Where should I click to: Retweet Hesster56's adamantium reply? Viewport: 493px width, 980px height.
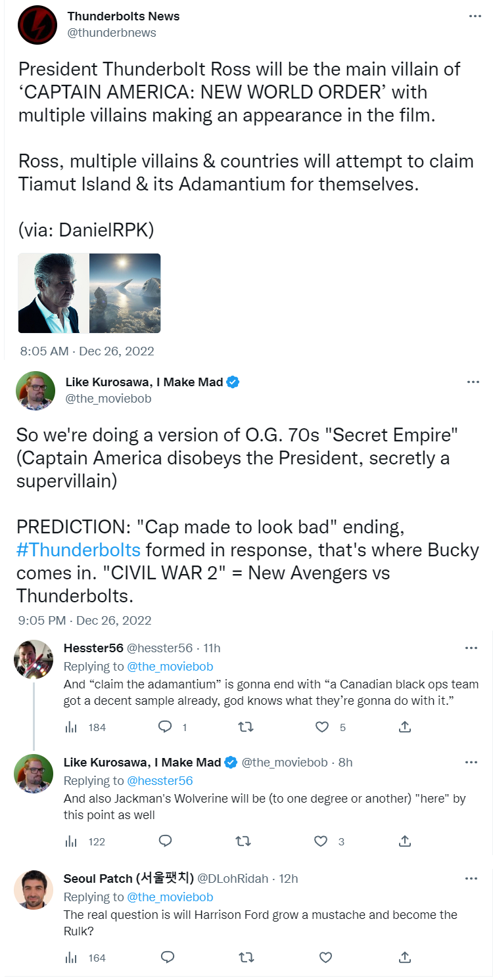(x=246, y=727)
